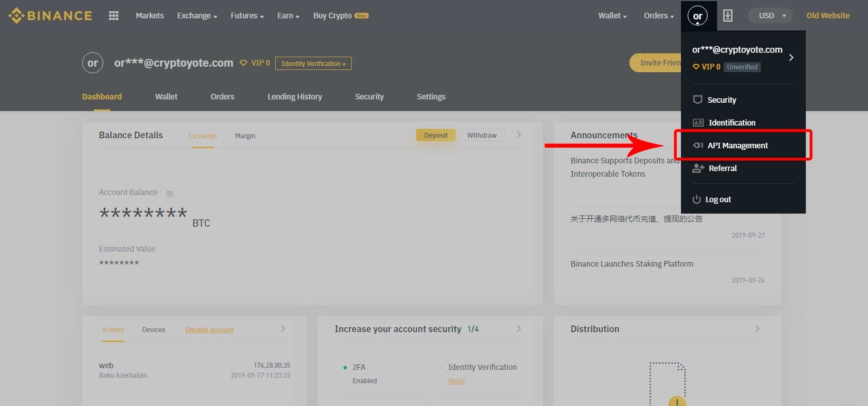Expand account details chevron next to email
This screenshot has width=868, height=406.
click(791, 57)
